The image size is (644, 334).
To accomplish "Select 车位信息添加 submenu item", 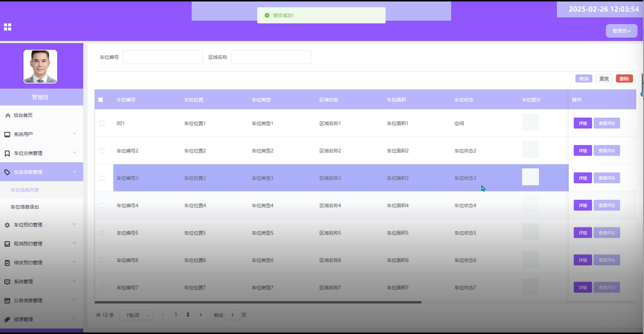I will [x=42, y=207].
